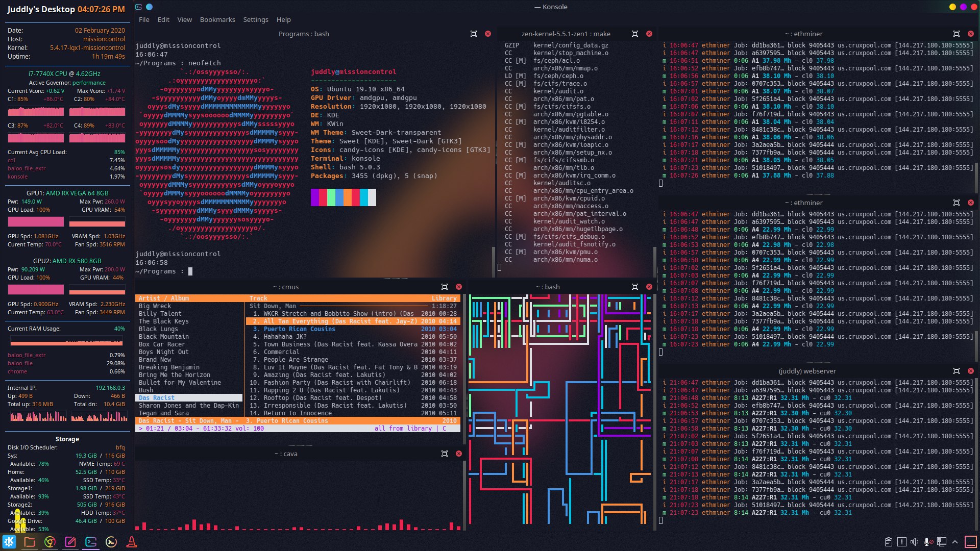The height and width of the screenshot is (551, 980).
Task: Open the wired network tray icon
Action: [942, 542]
